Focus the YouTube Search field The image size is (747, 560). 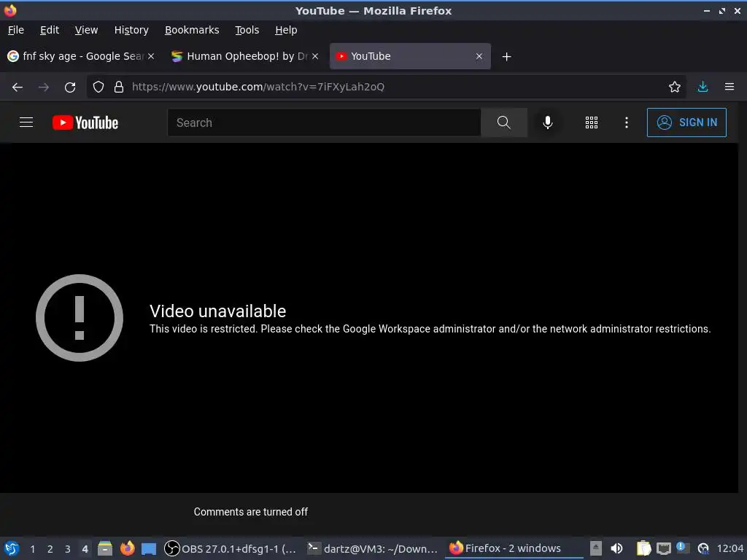point(324,122)
